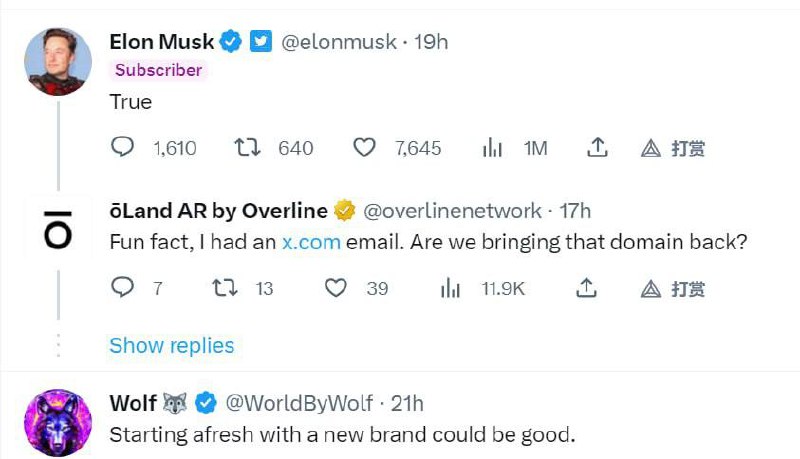View analytics on Elon Musk's tweet

[x=492, y=148]
